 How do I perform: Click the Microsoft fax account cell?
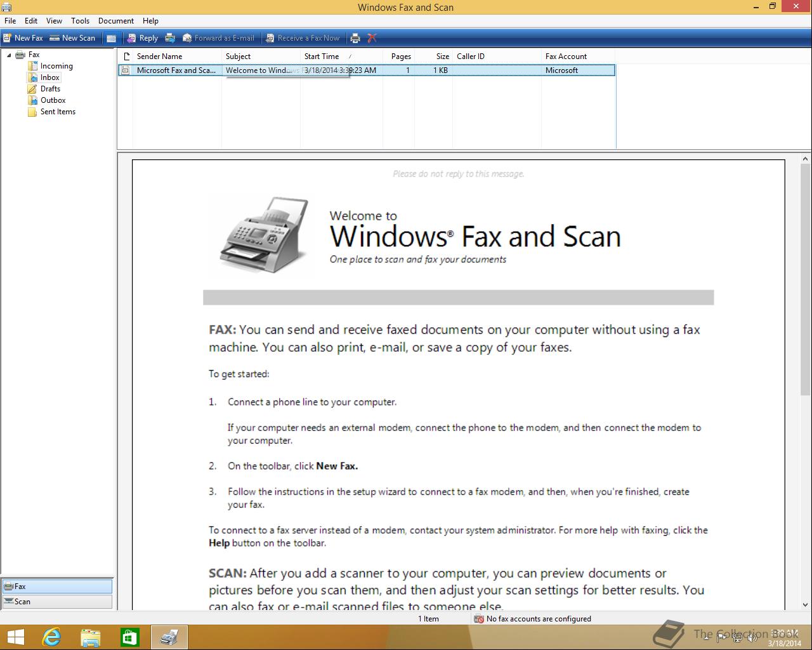pos(561,70)
